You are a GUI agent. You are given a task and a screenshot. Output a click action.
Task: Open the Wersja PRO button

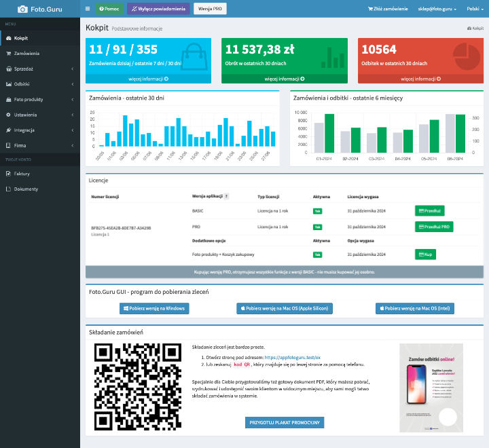pyautogui.click(x=210, y=9)
